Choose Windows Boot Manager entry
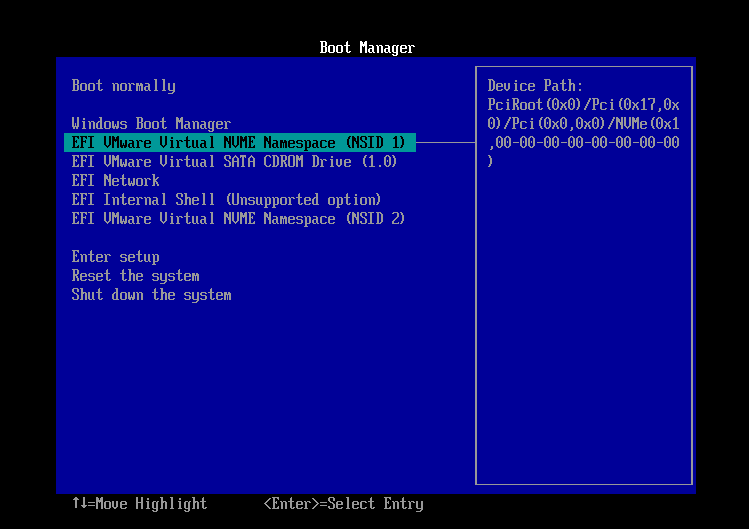This screenshot has height=529, width=749. 151,124
